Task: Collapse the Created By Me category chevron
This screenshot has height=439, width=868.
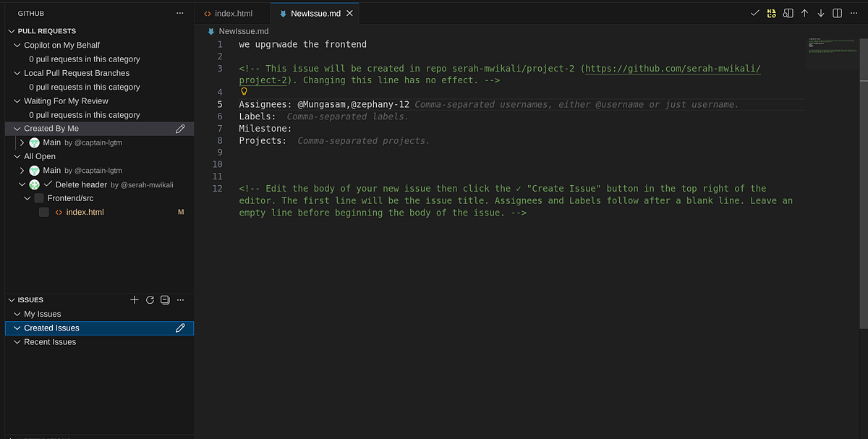Action: point(17,129)
